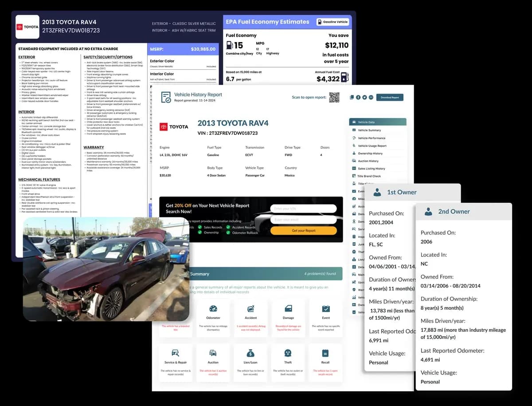Click 'ECVT' transmission value
Screen dimensions: 532x406
[250, 155]
